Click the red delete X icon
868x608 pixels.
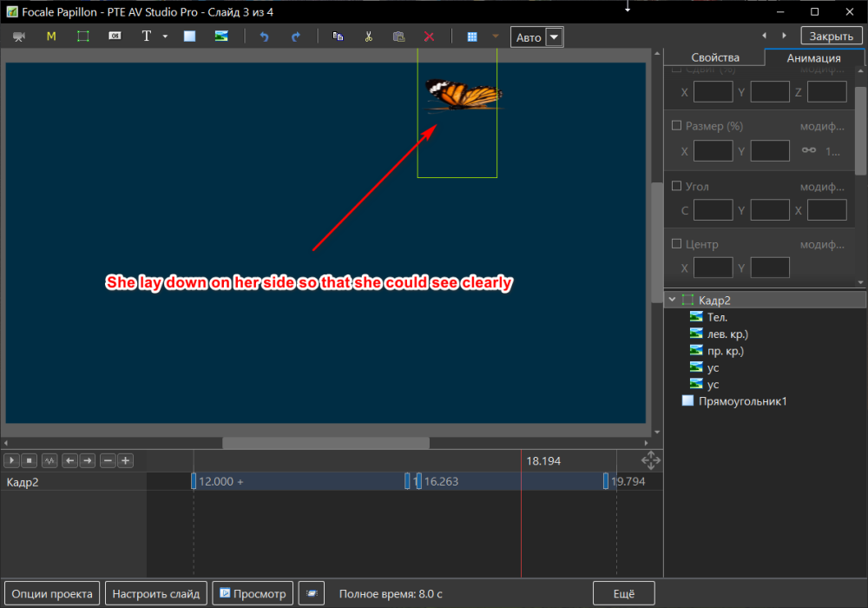click(429, 36)
